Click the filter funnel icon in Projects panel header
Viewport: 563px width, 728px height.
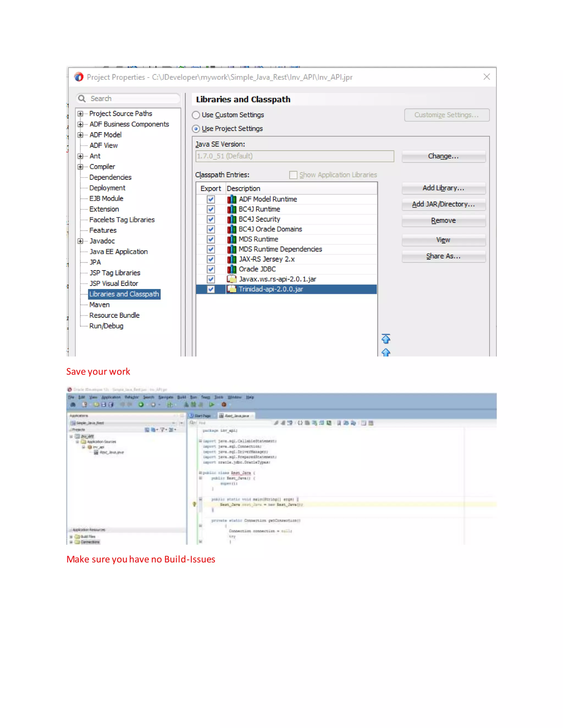click(162, 430)
